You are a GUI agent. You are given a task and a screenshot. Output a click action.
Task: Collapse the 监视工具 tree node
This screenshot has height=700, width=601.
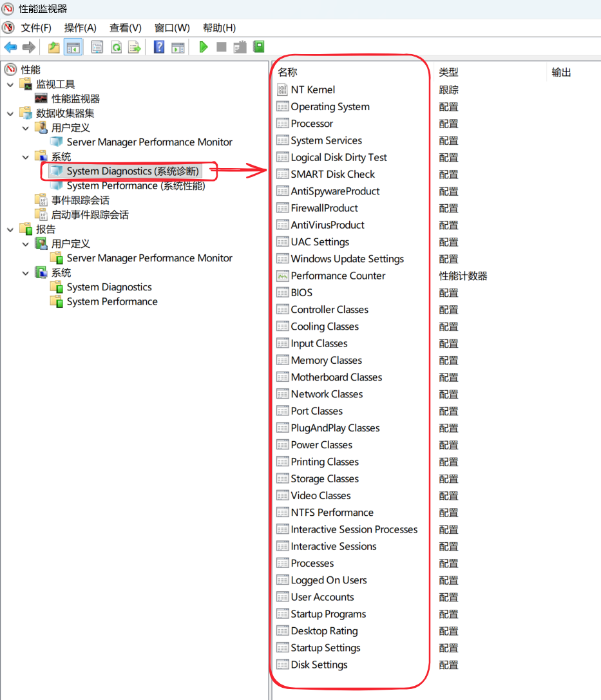pyautogui.click(x=10, y=84)
